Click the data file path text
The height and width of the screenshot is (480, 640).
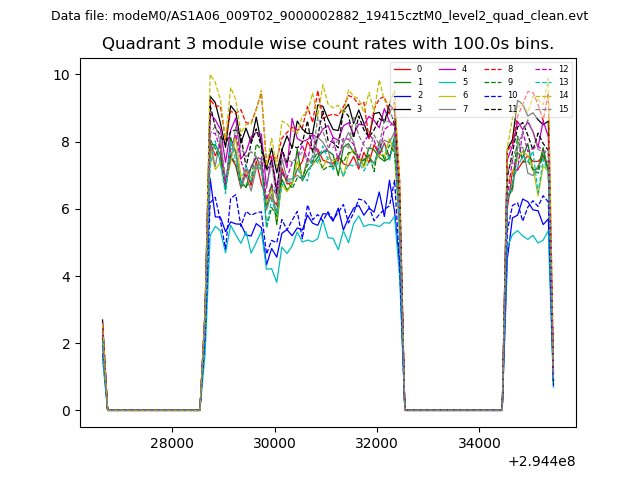[x=319, y=16]
